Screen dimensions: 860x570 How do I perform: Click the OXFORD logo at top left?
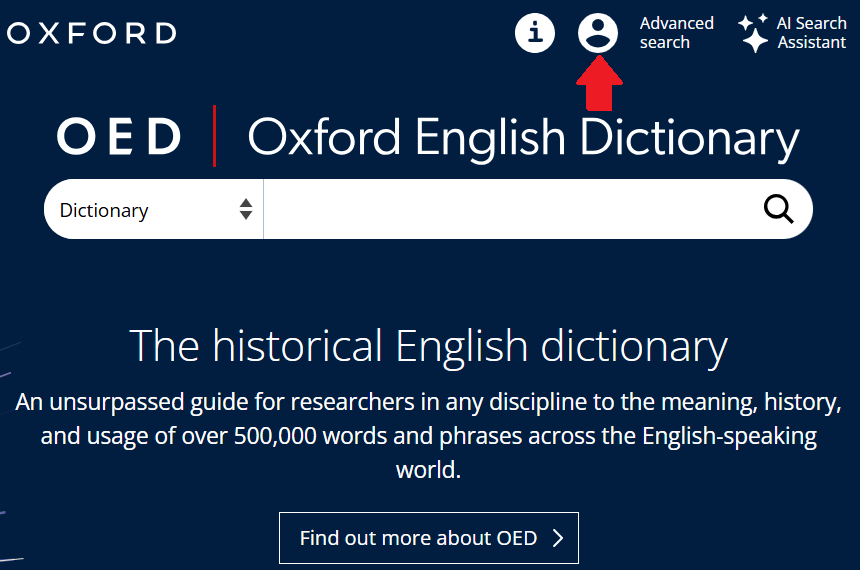tap(91, 33)
